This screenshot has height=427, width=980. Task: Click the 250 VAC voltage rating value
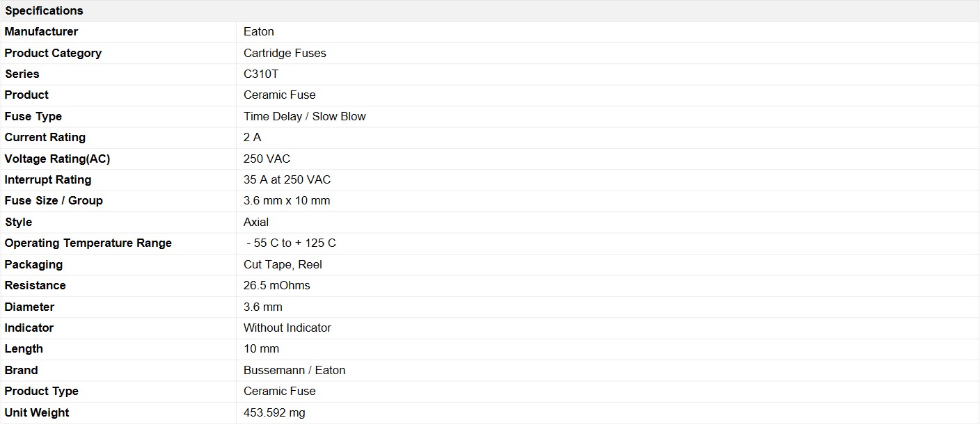267,159
